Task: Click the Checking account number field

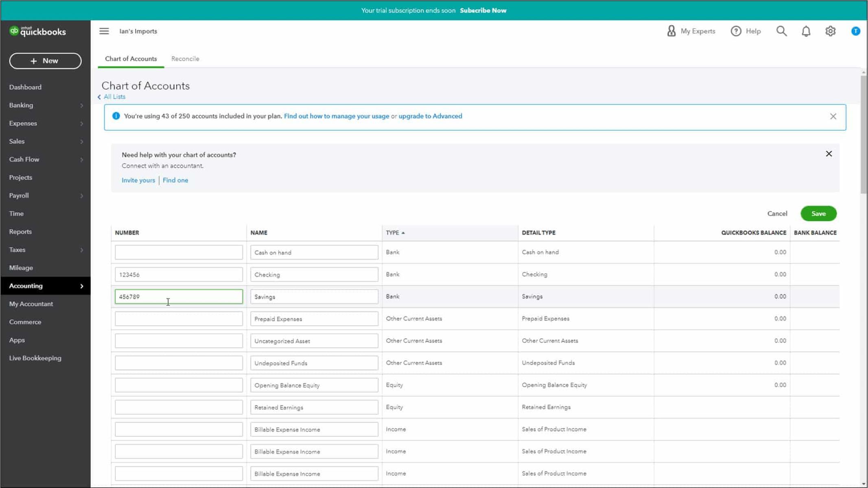Action: (x=179, y=274)
